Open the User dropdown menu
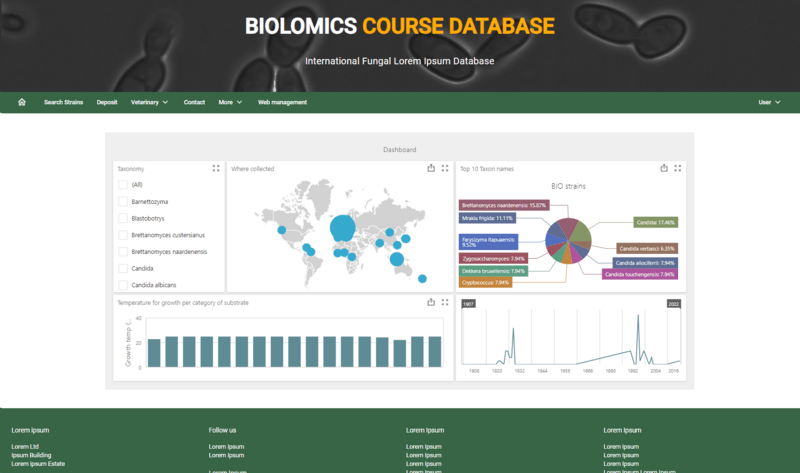 click(x=769, y=102)
